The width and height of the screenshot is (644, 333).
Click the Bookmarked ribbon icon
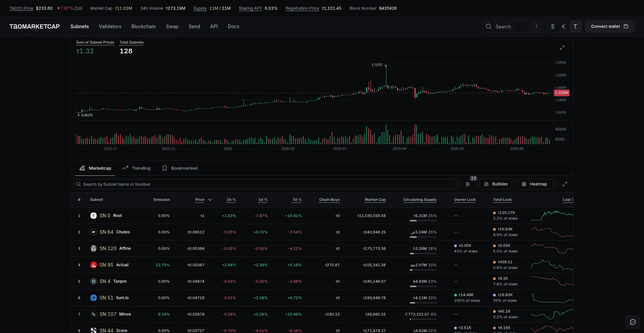165,168
